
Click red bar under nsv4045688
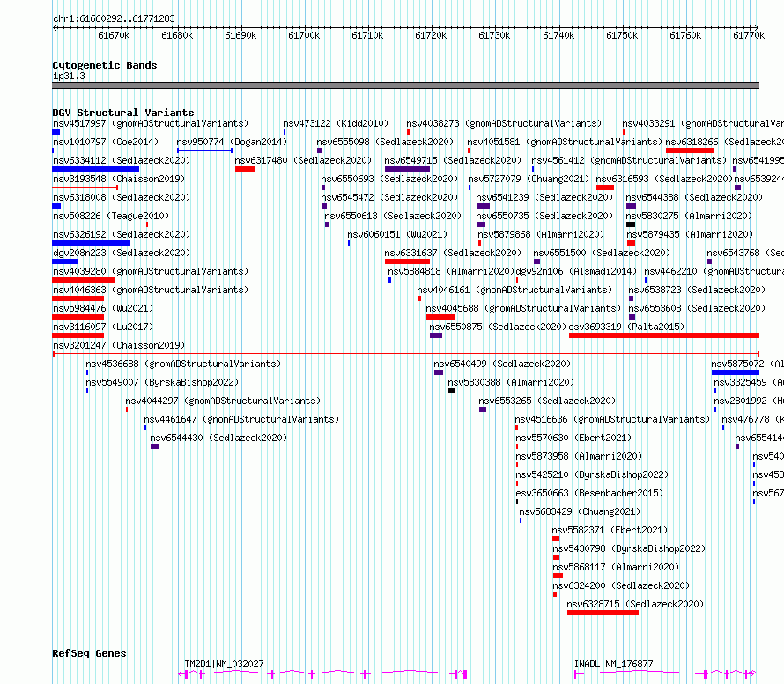(x=440, y=317)
